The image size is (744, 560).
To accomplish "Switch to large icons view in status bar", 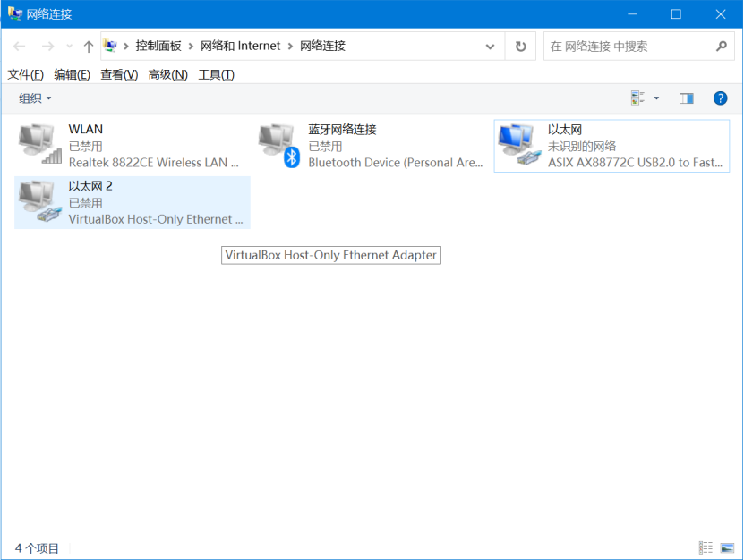I will coord(727,547).
